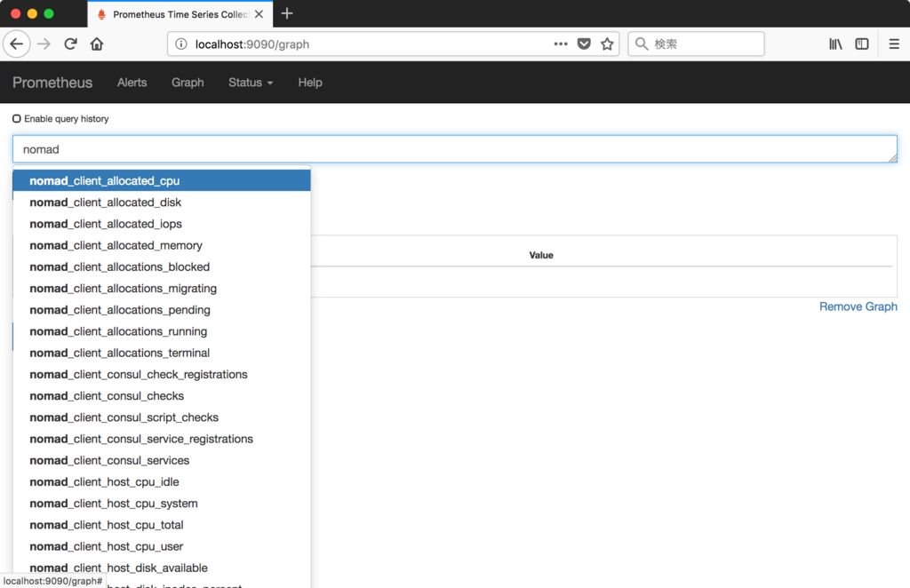This screenshot has width=910, height=588.
Task: Click the Value column header
Action: click(541, 255)
